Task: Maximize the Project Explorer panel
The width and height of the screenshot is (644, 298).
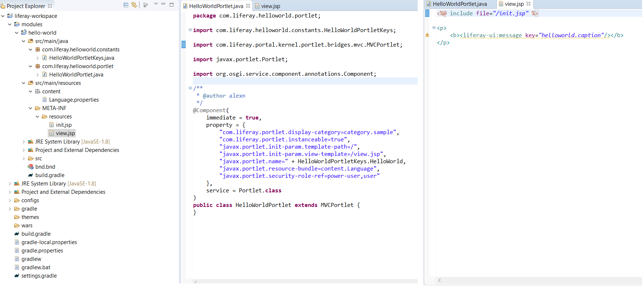Action: pos(172,5)
